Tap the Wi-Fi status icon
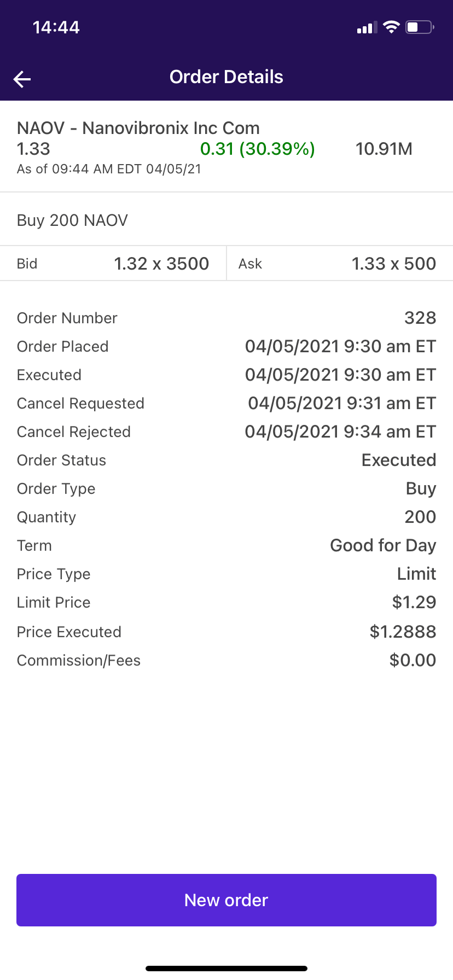453x980 pixels. (x=391, y=27)
